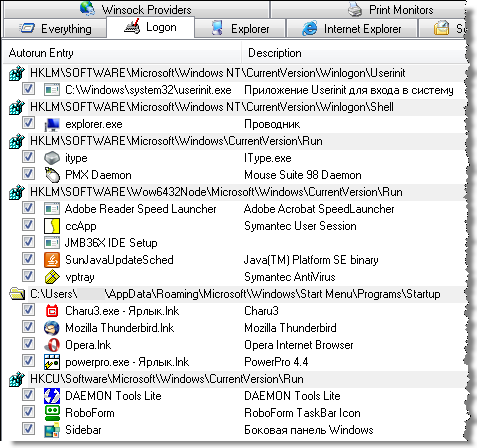Click the RoboForm green icon

click(52, 413)
